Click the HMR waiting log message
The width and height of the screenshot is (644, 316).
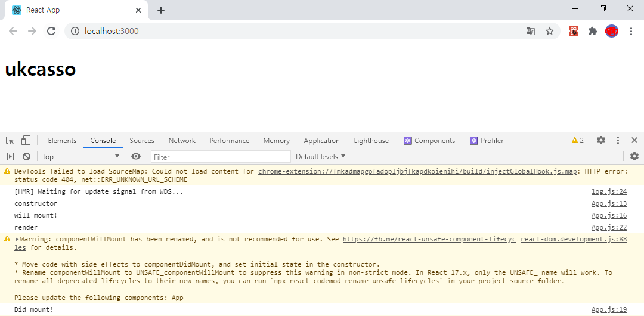point(98,191)
